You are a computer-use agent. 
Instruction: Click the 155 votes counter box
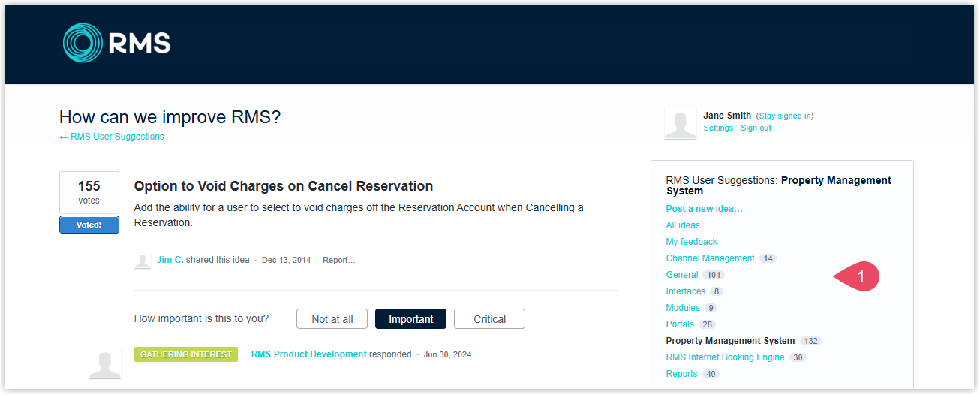click(x=89, y=192)
